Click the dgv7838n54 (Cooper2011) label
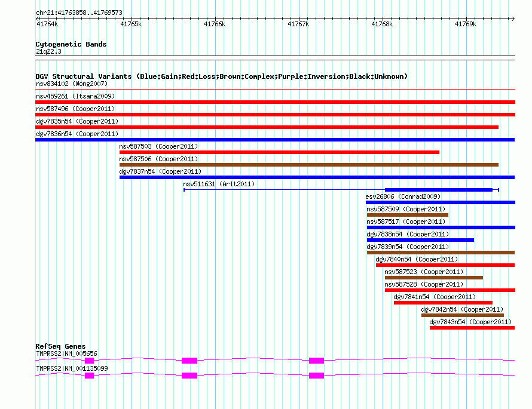Image resolution: width=532 pixels, height=409 pixels. (x=408, y=234)
